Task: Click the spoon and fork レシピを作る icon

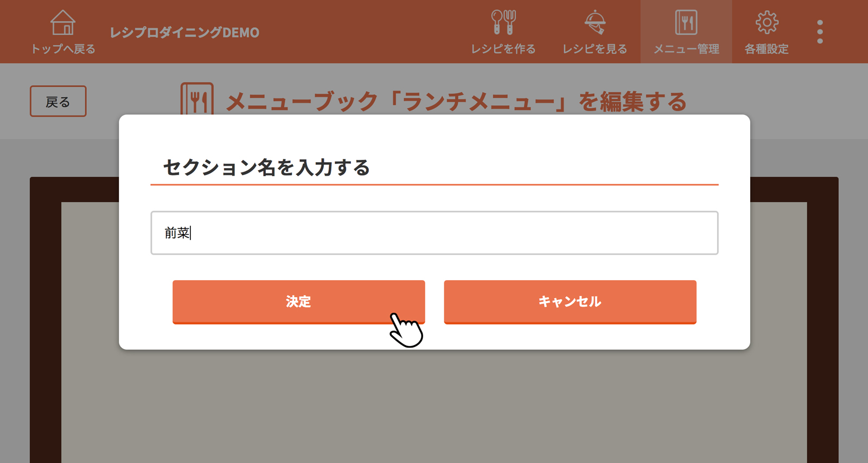Action: 503,23
